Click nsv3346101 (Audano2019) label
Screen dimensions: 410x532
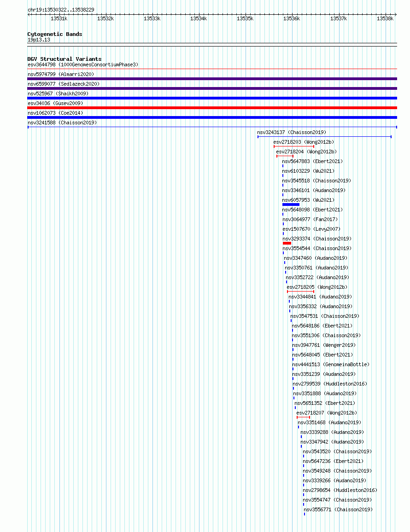314,190
